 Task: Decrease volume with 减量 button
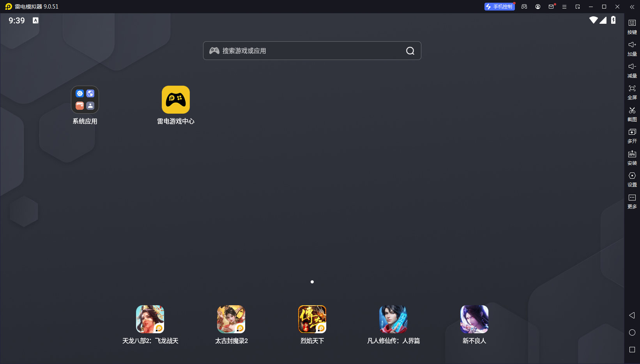point(632,70)
